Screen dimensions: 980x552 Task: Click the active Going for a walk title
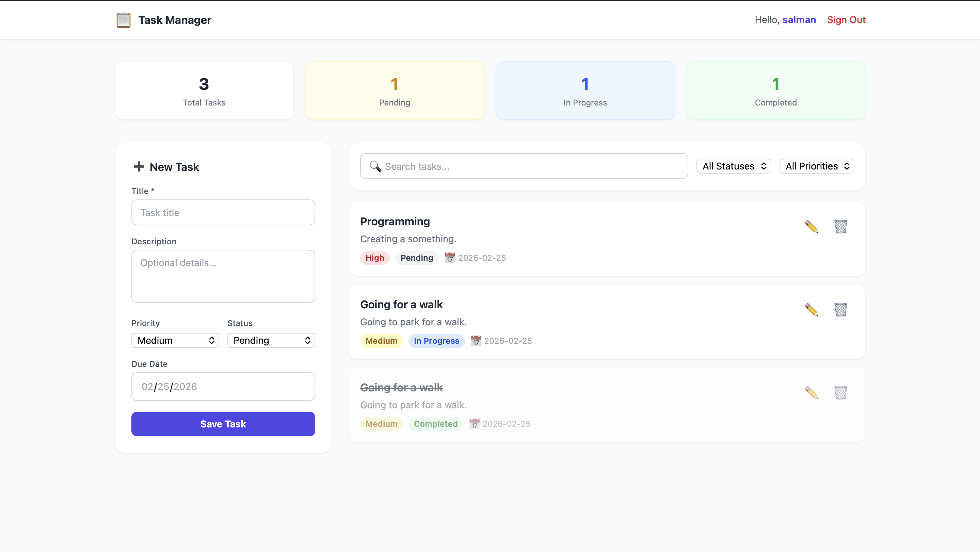click(x=401, y=304)
